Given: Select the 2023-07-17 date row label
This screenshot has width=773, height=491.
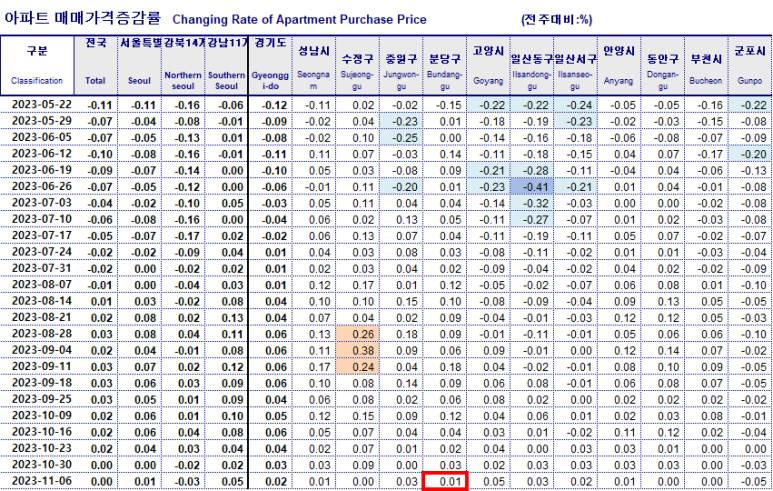Looking at the screenshot, I should click(x=42, y=235).
